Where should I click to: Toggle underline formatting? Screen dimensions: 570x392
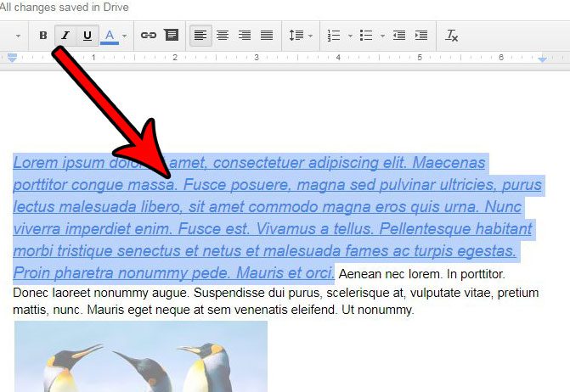[87, 36]
